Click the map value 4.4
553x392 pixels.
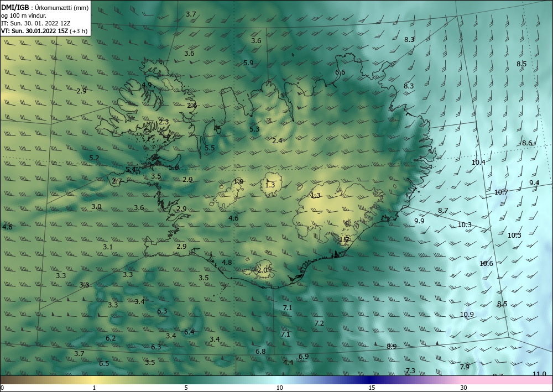288,362
